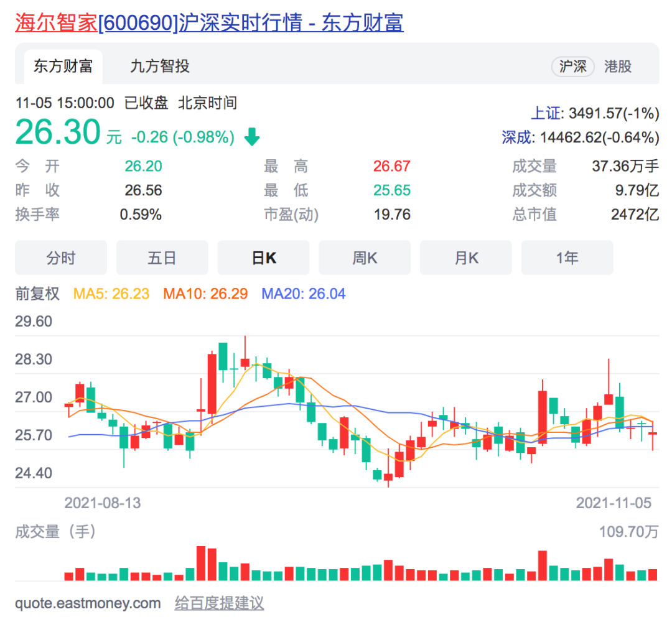Open the 月K monthly chart
Screen dimensions: 672x622
465,258
